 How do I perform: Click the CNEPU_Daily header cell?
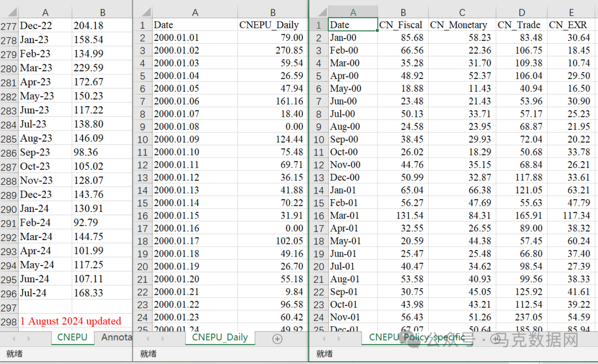coord(272,25)
